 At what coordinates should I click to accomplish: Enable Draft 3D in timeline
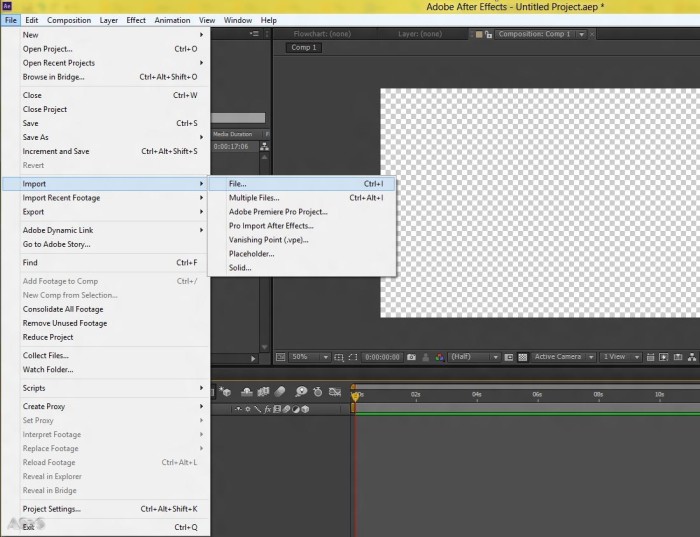225,392
